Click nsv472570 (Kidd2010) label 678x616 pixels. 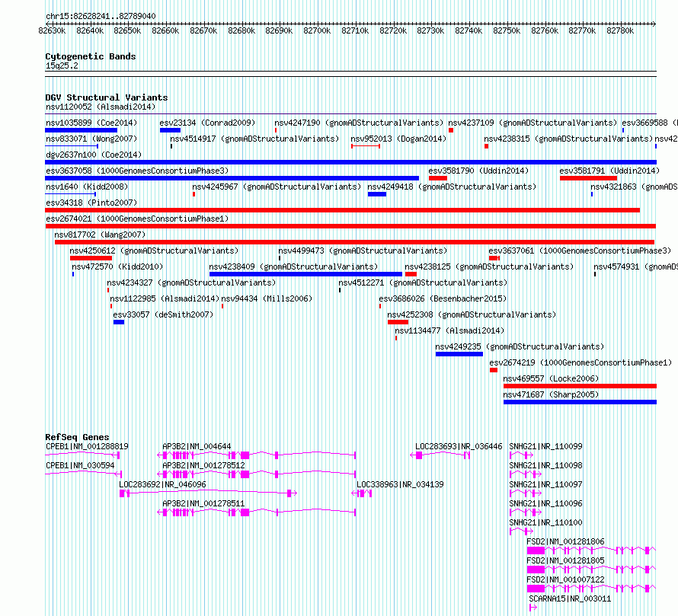tap(117, 267)
